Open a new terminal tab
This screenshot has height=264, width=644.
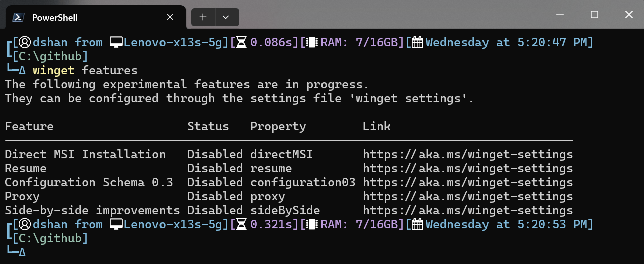pos(203,17)
